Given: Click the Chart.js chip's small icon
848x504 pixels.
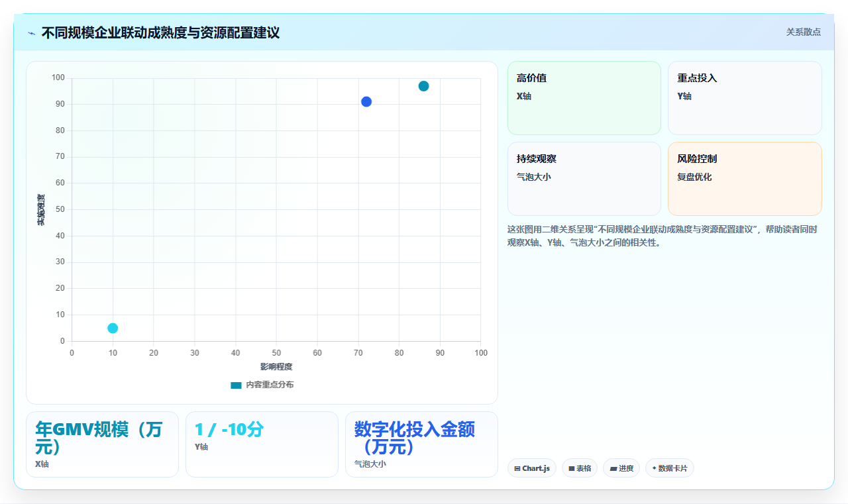Looking at the screenshot, I should pos(517,469).
